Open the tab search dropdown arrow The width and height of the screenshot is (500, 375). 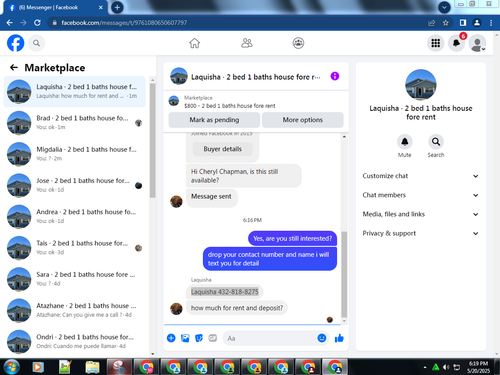tap(444, 7)
